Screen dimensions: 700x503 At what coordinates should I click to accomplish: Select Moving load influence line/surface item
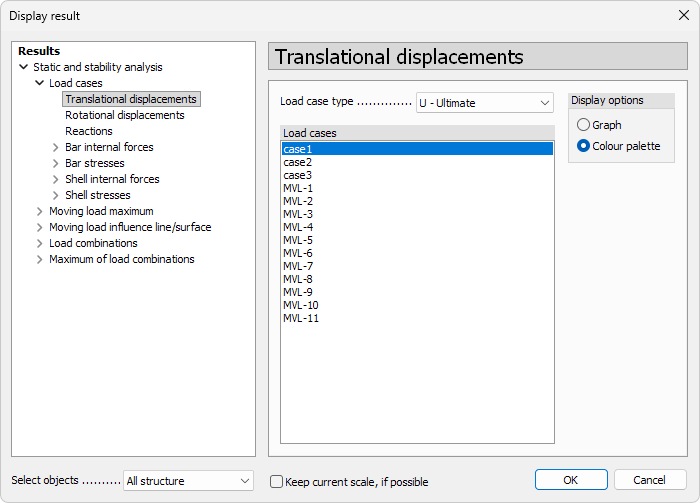pos(130,228)
